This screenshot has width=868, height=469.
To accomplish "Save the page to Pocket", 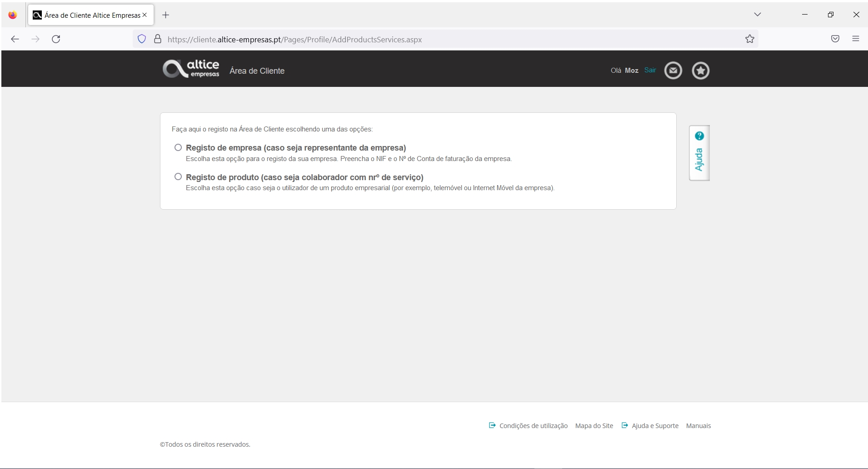I will point(835,39).
